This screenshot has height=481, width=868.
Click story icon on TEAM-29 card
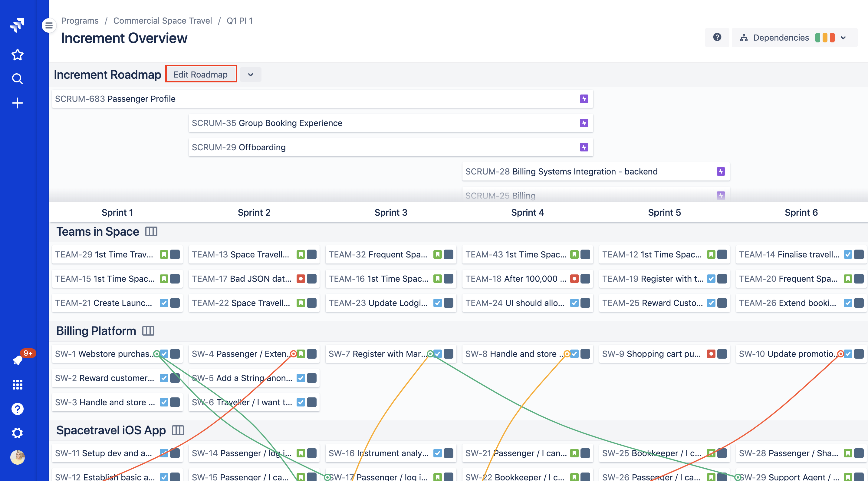point(164,254)
